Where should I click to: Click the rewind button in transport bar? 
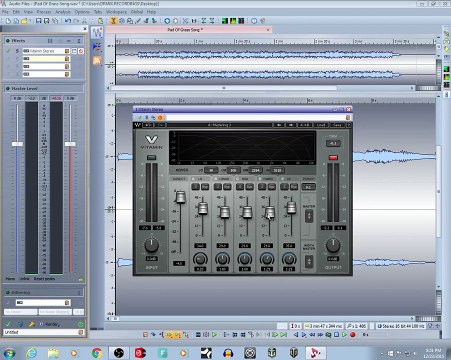coord(312,334)
